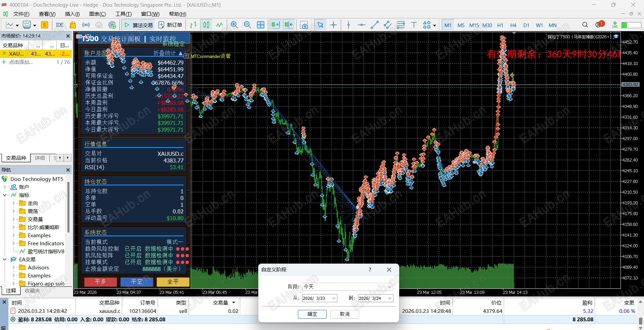Image resolution: width=644 pixels, height=330 pixels.
Task: Open the 图表(C) menu
Action: tap(97, 14)
